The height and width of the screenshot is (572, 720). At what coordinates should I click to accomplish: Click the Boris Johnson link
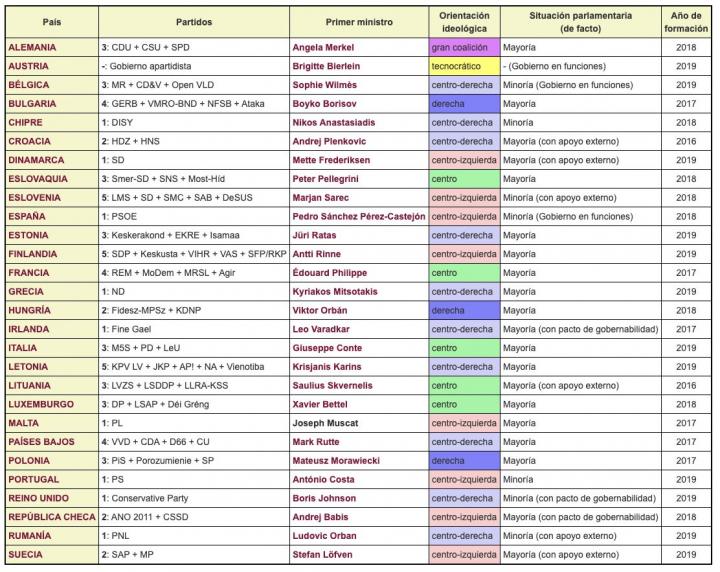click(x=324, y=498)
